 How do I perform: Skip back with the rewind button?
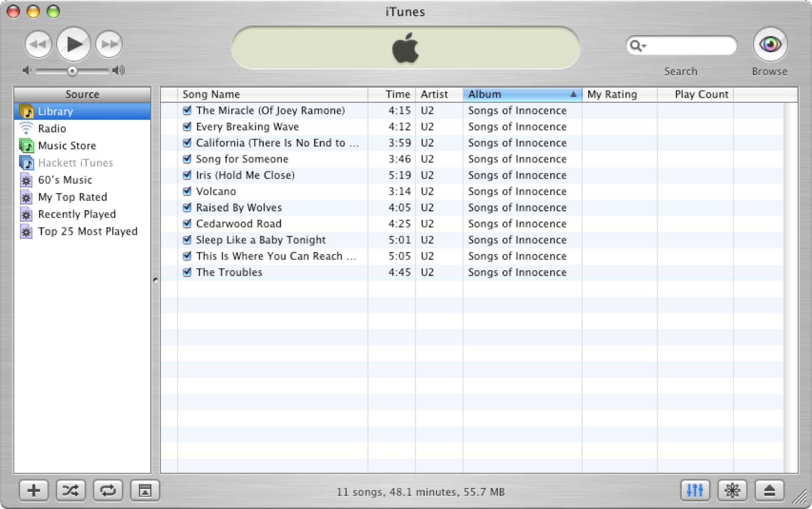(38, 44)
